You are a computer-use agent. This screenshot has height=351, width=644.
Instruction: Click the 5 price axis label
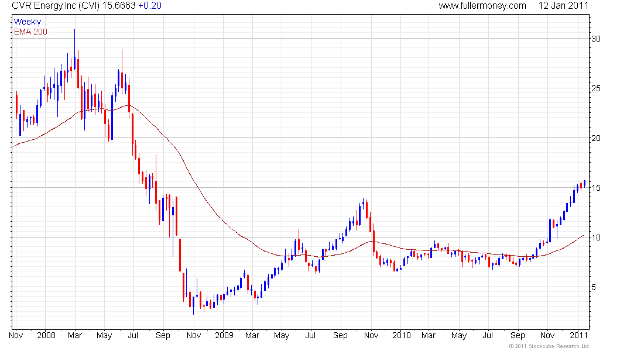(x=594, y=287)
